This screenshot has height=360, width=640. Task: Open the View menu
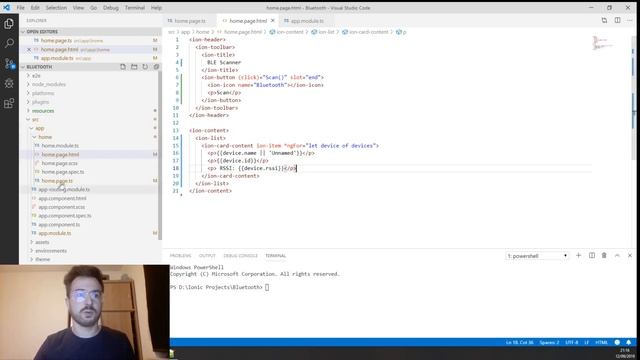[78, 8]
